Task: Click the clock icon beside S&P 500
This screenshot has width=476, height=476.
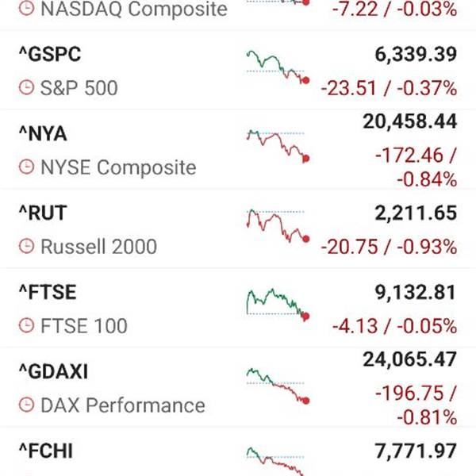Action: click(x=26, y=87)
